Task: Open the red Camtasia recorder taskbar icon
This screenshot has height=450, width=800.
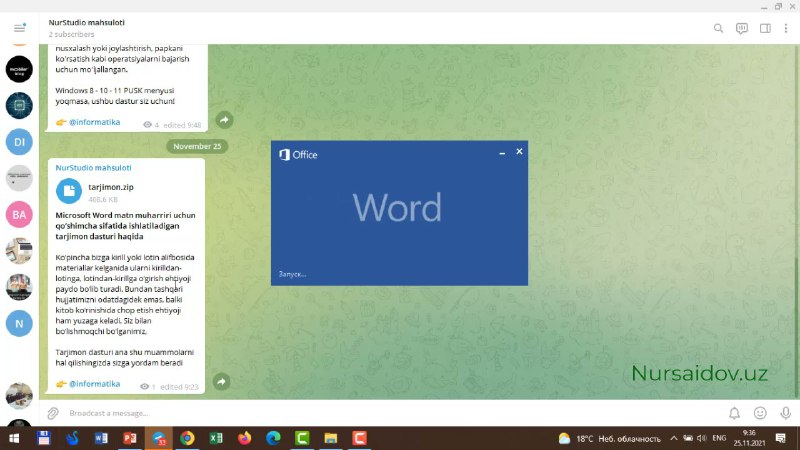Action: (x=359, y=438)
